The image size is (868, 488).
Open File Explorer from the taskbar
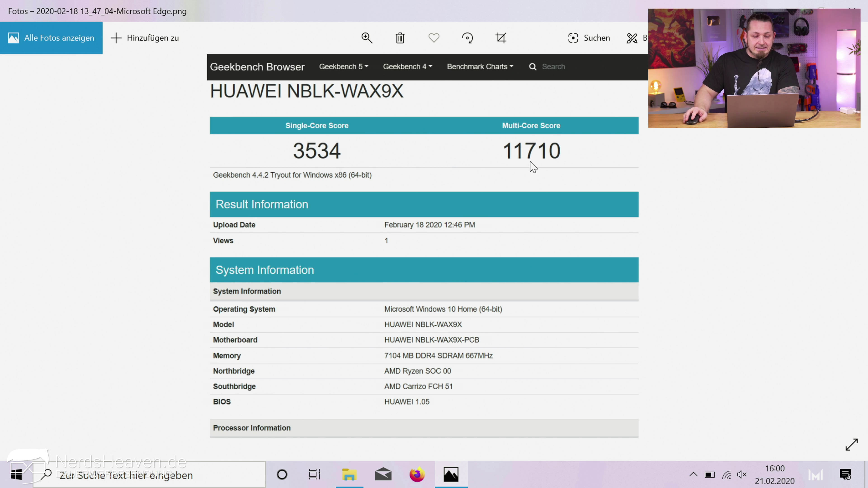pyautogui.click(x=349, y=474)
